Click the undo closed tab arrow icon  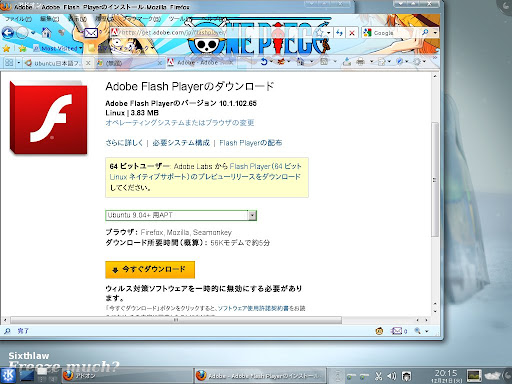[x=264, y=62]
